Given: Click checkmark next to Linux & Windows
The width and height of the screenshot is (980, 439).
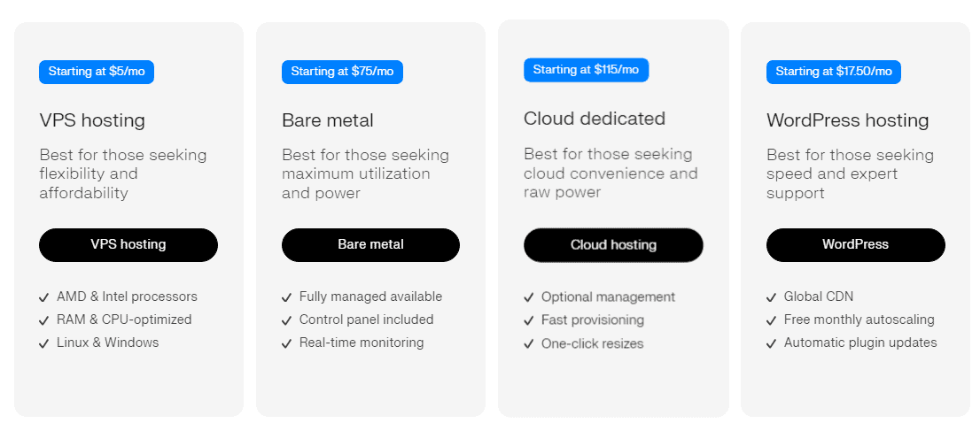Looking at the screenshot, I should [44, 343].
